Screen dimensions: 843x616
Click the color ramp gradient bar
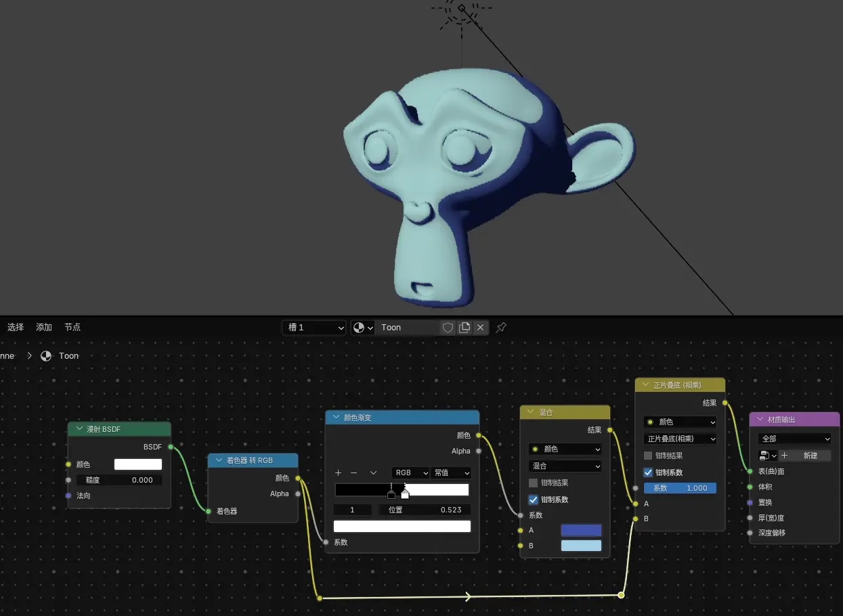tap(402, 489)
